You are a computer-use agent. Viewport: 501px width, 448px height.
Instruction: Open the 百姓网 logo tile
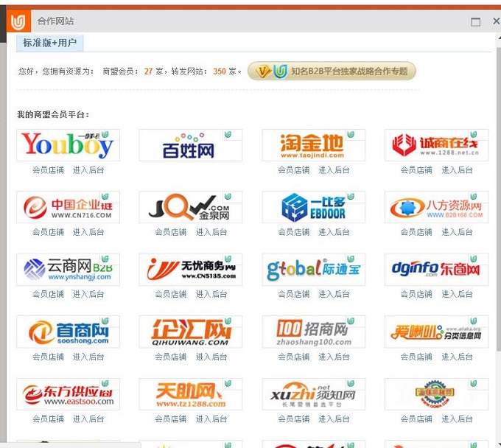(x=190, y=145)
